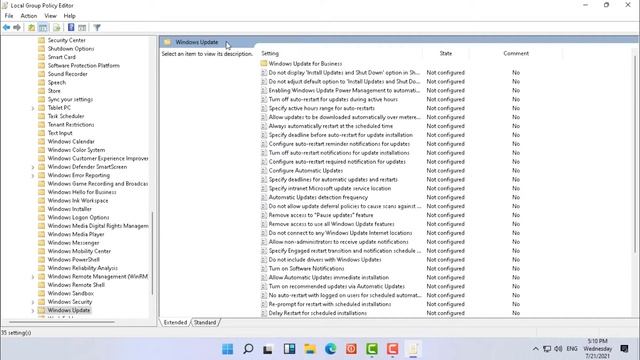The width and height of the screenshot is (640, 360).
Task: Open Widgets from the taskbar
Action: point(289,349)
